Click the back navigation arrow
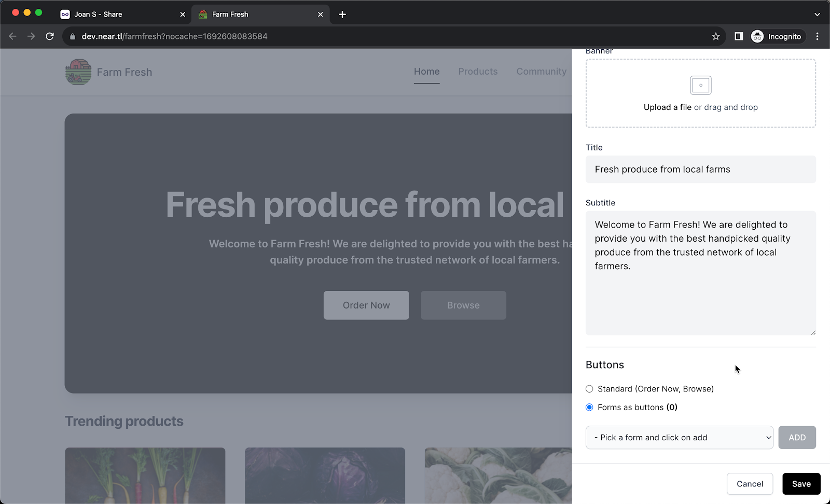This screenshot has width=830, height=504. click(x=12, y=36)
